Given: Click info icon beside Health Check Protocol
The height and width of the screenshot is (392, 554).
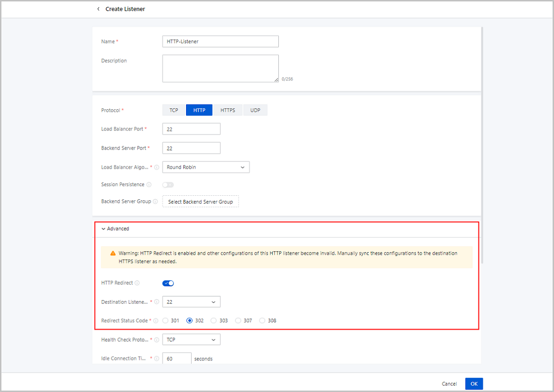Looking at the screenshot, I should click(157, 340).
